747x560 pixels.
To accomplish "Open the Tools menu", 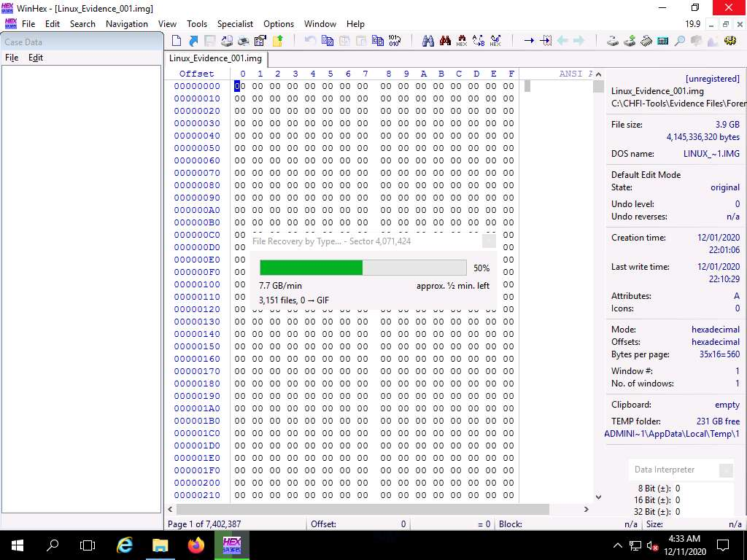I will click(197, 24).
